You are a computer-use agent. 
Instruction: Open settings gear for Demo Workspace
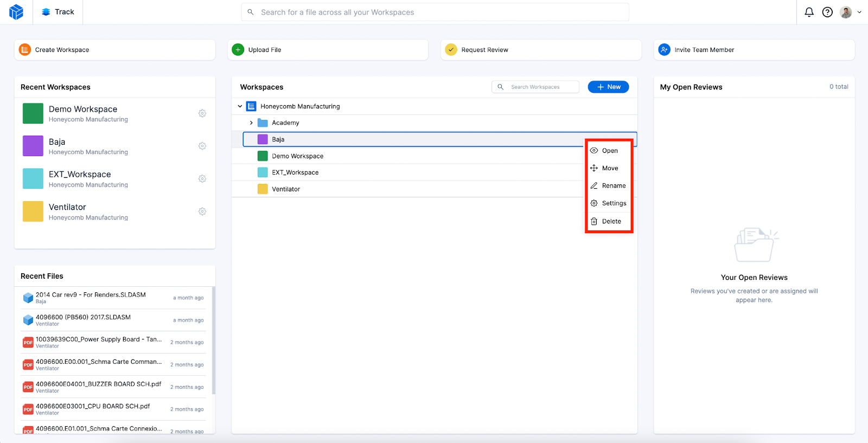[x=202, y=113]
